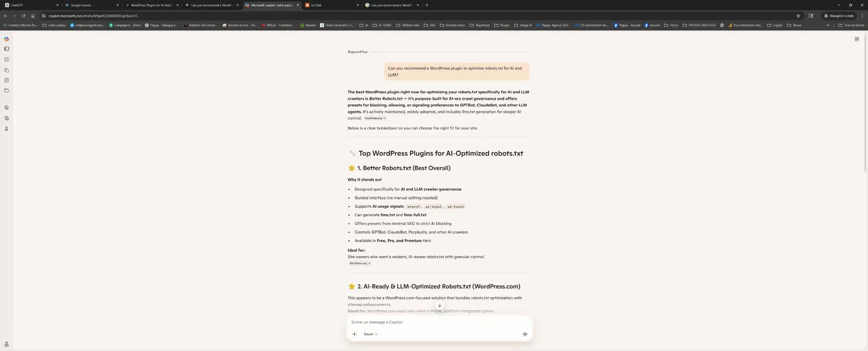The height and width of the screenshot is (351, 868).
Task: Open the Domain name bookmarks folder
Action: coord(452,25)
